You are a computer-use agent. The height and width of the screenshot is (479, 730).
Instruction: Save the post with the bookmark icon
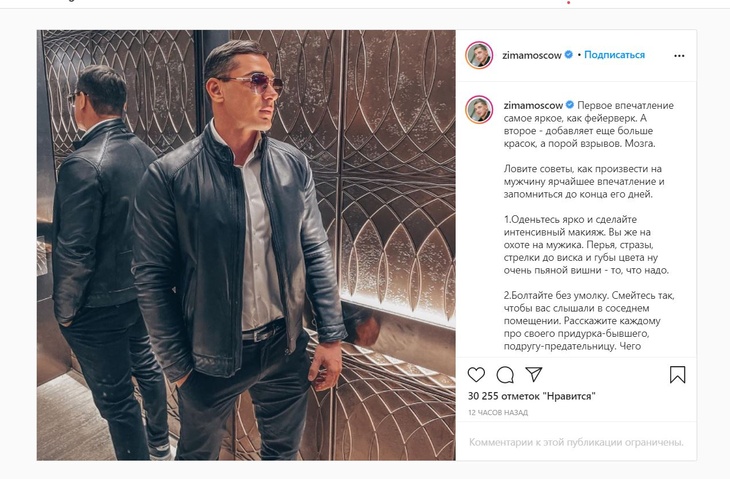click(x=677, y=374)
